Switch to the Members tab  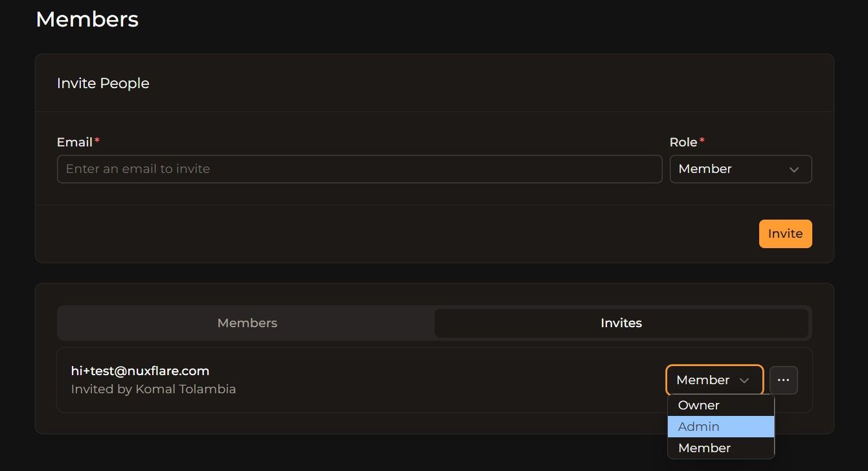coord(247,323)
